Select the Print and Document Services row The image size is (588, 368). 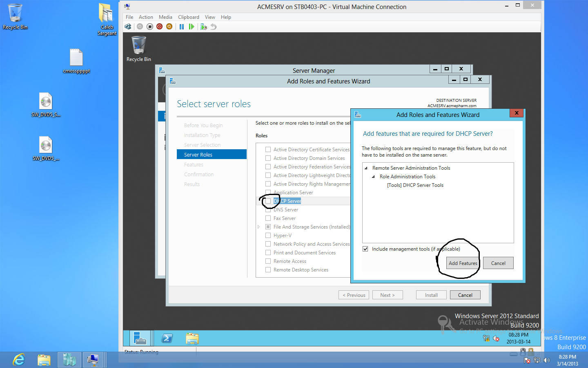(x=304, y=253)
